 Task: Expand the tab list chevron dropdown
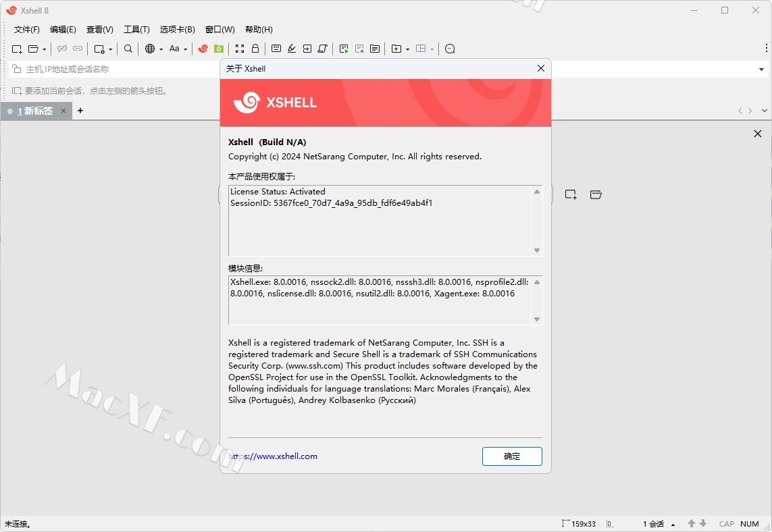tap(764, 111)
